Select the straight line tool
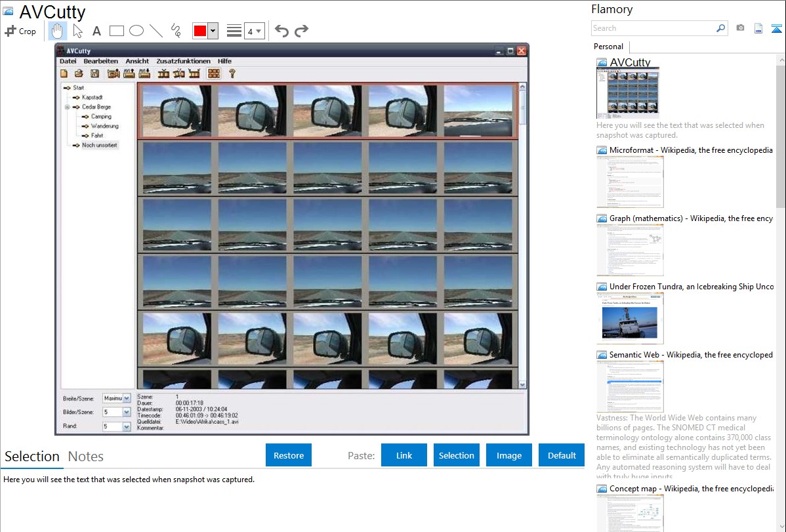Viewport: 786px width, 532px height. tap(156, 31)
